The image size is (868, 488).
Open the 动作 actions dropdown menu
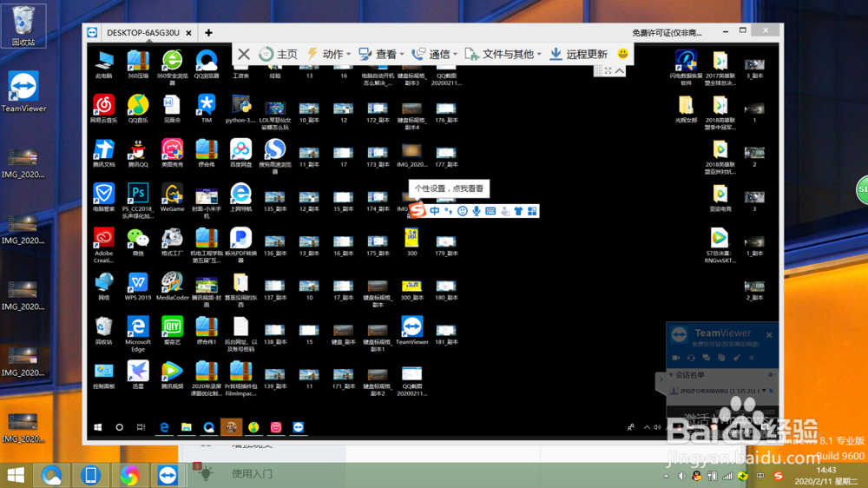[329, 54]
